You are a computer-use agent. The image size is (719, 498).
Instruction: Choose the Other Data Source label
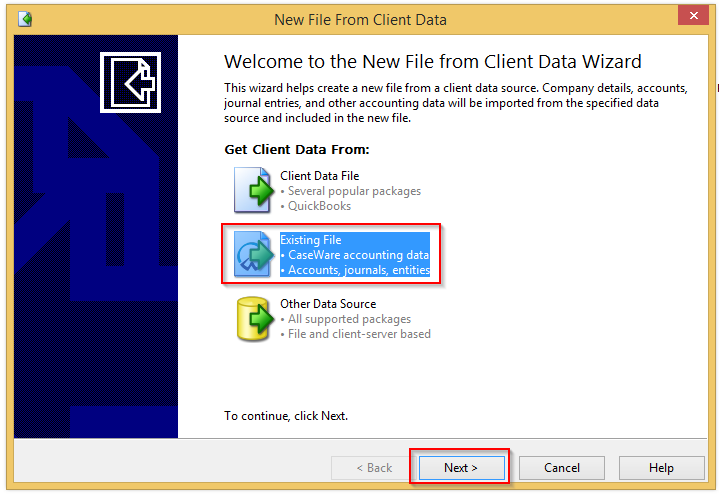pyautogui.click(x=328, y=304)
